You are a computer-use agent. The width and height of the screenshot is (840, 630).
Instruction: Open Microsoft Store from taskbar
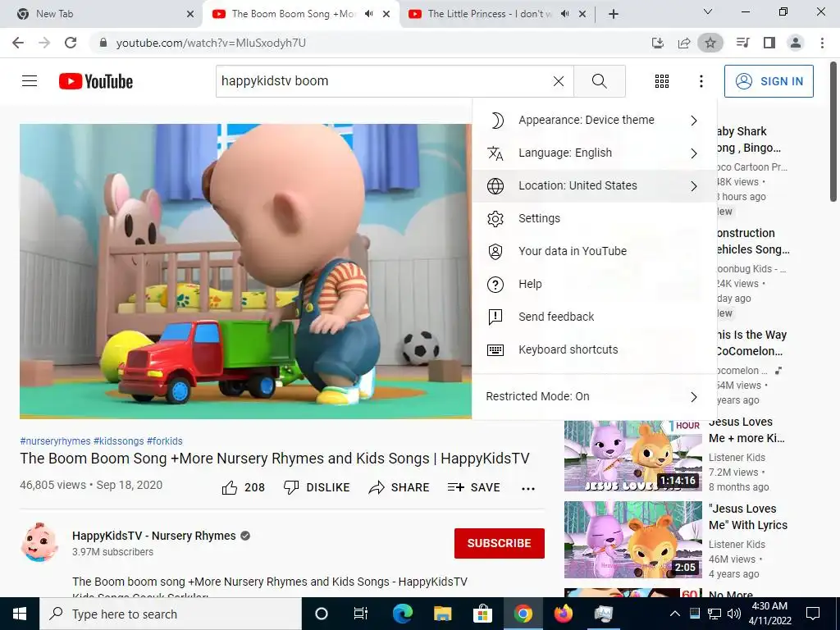pos(482,614)
